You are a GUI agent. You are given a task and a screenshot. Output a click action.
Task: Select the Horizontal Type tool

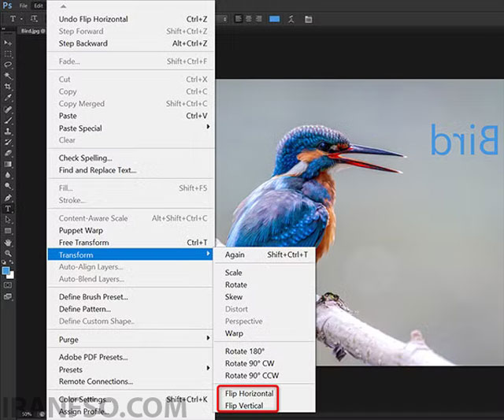click(x=8, y=209)
